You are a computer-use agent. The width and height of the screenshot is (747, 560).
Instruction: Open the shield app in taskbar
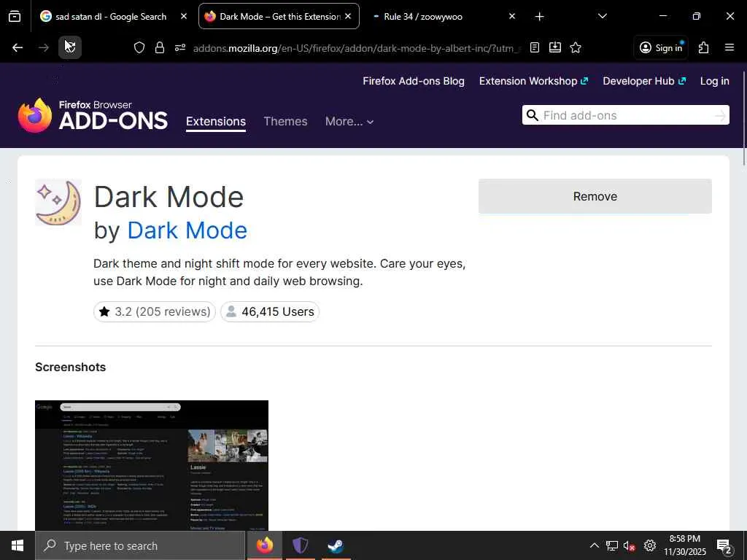pos(300,545)
